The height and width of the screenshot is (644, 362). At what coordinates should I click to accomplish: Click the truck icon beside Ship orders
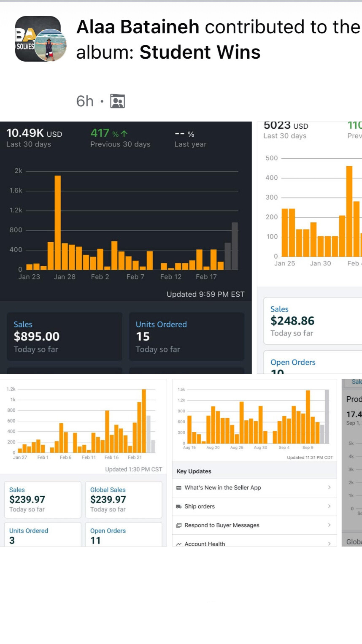click(x=179, y=506)
